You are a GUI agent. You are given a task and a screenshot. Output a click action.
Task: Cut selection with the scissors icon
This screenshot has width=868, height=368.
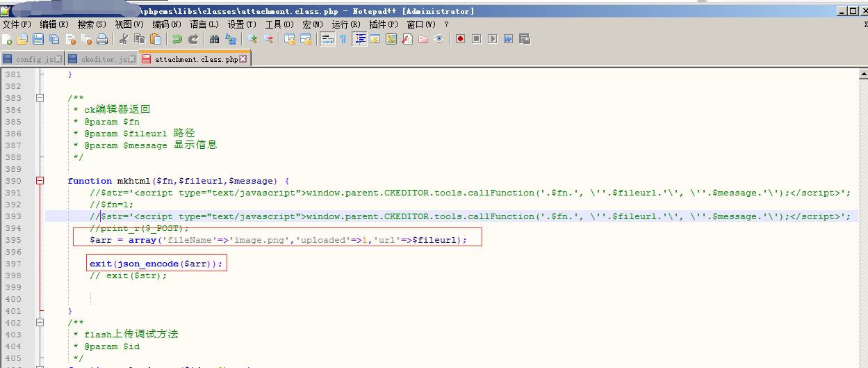tap(124, 39)
